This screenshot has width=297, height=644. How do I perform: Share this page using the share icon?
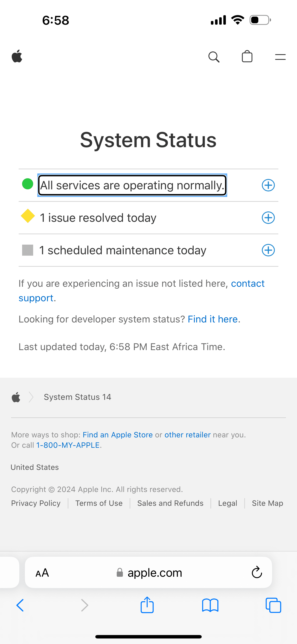pos(147,605)
